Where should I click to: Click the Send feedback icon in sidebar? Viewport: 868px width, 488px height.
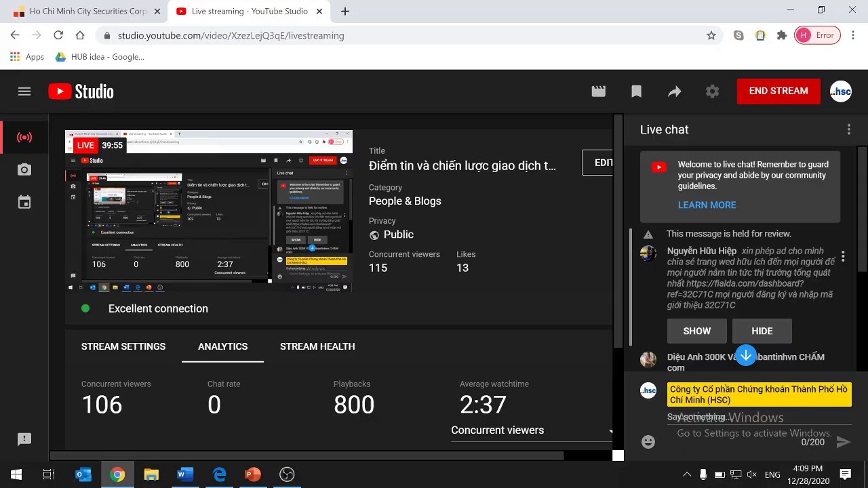[24, 439]
